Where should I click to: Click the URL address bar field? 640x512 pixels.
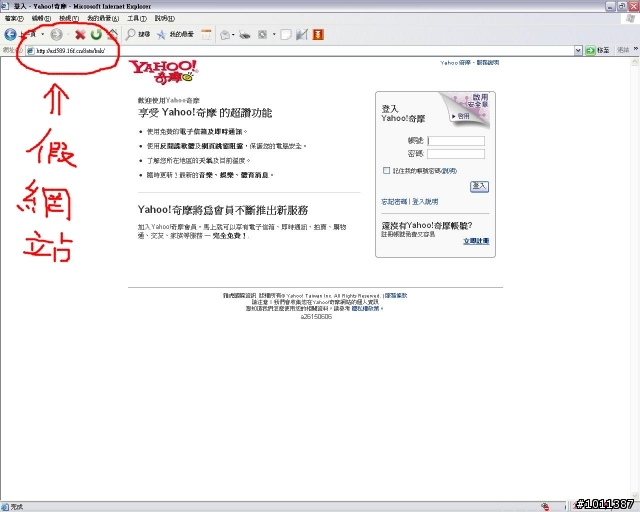point(300,51)
